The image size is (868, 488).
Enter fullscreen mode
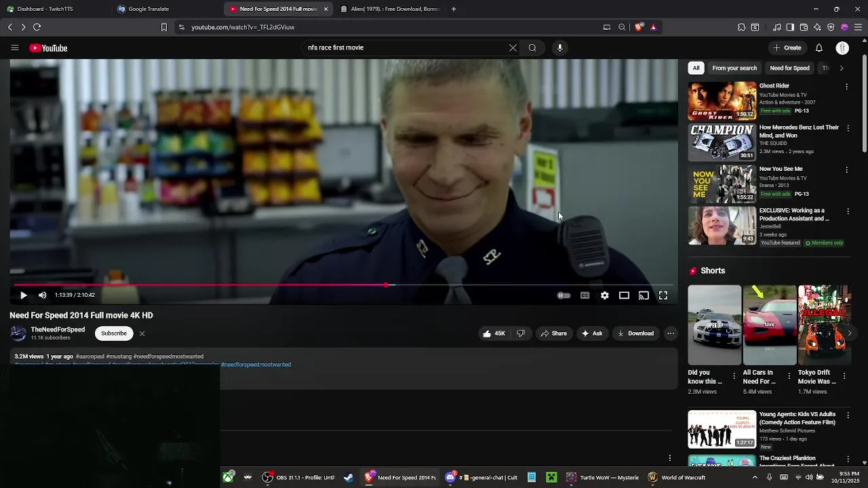tap(663, 296)
